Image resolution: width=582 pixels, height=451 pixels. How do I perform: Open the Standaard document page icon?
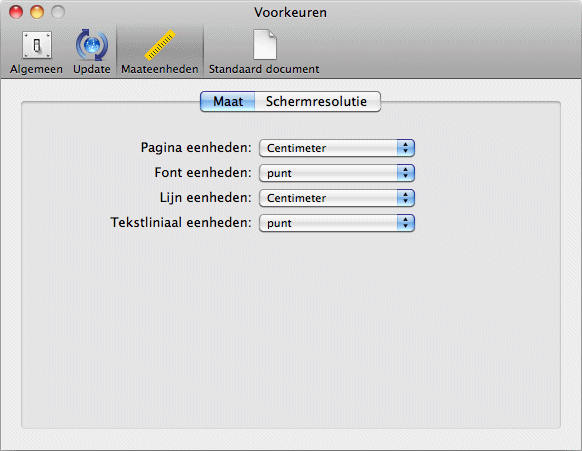tap(265, 45)
